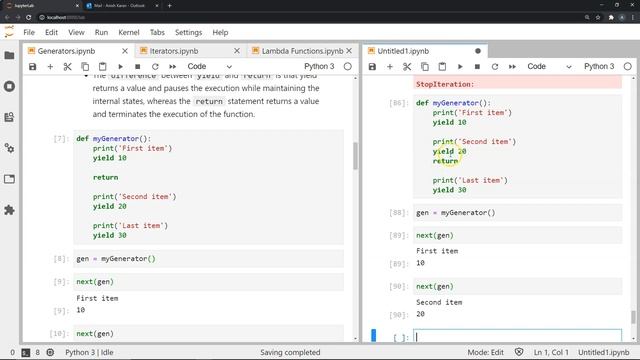
Task: Paste cells in Untitled1.ipynb toolbar
Action: click(x=442, y=67)
